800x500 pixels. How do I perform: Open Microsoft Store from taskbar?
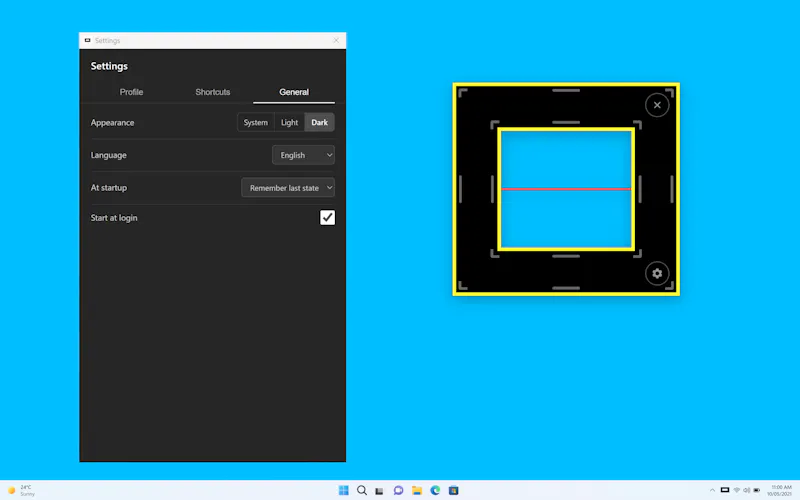point(454,490)
